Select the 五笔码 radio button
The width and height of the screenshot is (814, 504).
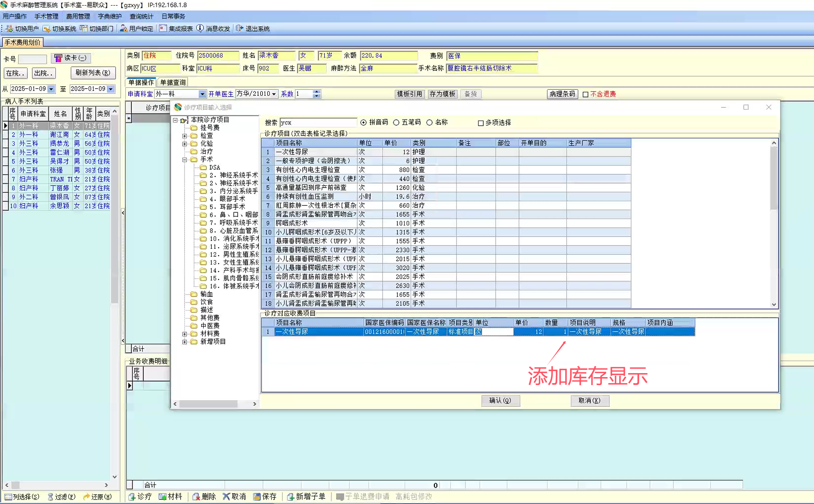tap(396, 123)
